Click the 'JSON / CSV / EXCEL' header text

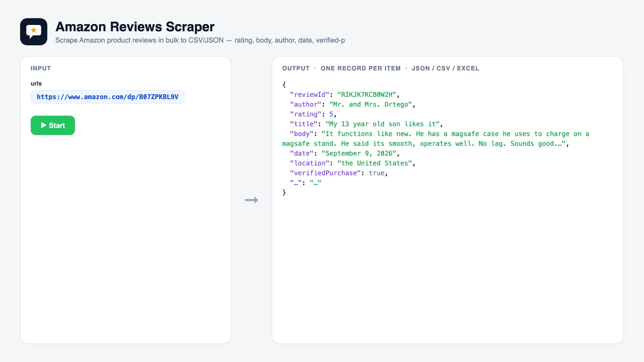445,68
